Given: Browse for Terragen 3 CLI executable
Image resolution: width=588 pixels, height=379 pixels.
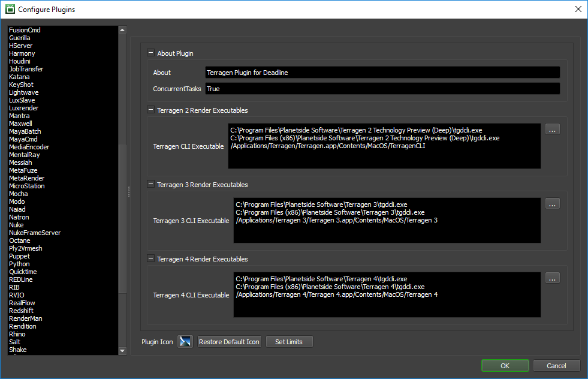Looking at the screenshot, I should (x=553, y=204).
